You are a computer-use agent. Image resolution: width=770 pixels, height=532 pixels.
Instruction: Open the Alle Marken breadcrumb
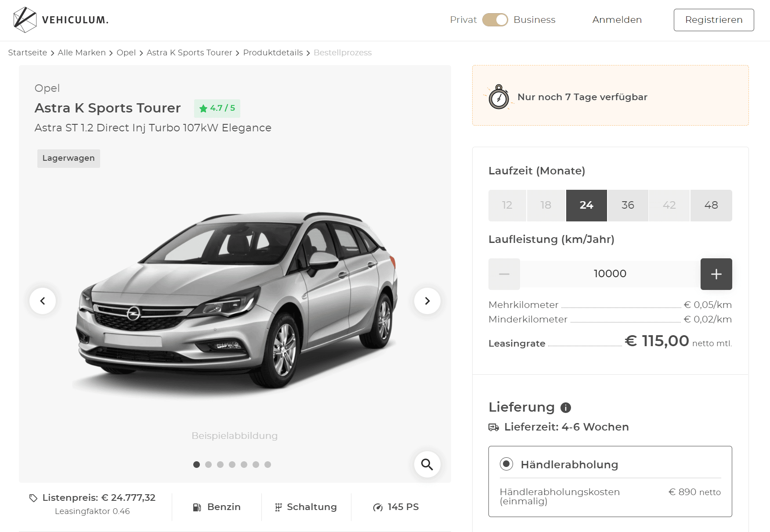pos(82,53)
